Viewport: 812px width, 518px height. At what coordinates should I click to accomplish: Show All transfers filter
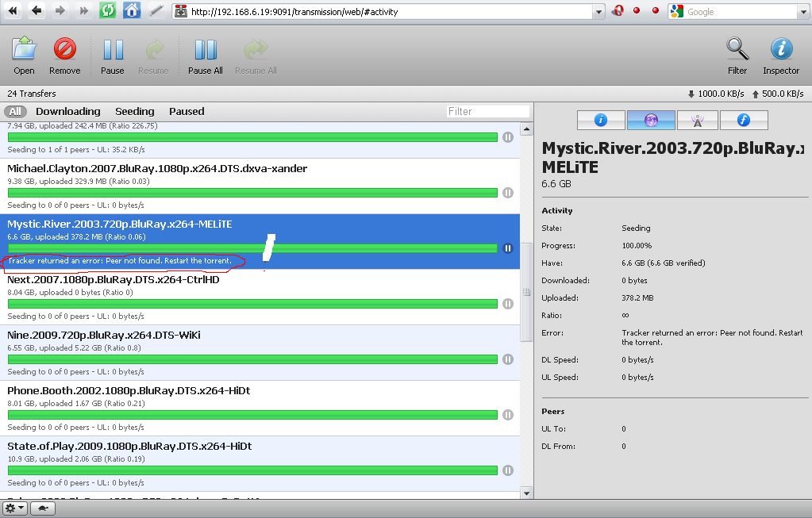[15, 111]
